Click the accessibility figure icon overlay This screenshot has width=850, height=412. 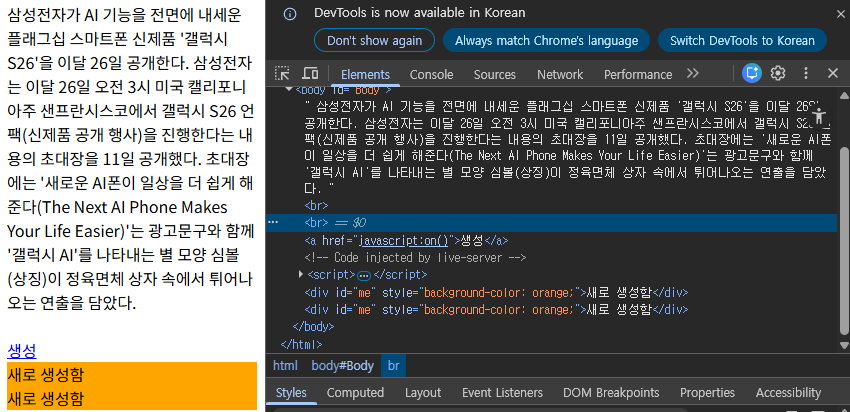[x=819, y=115]
